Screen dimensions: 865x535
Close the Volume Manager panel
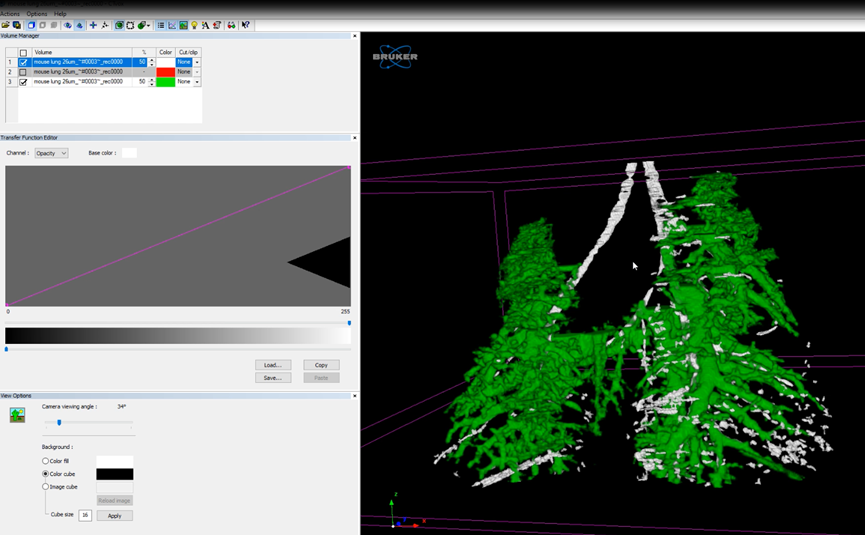355,36
